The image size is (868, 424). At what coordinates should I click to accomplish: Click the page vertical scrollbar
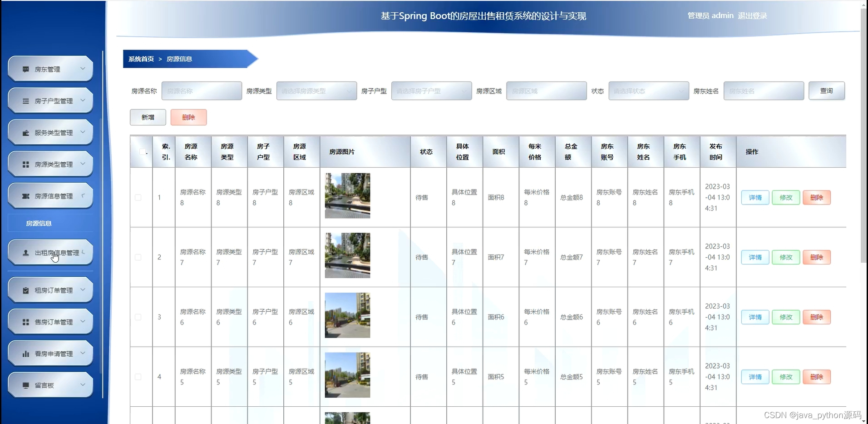pos(863,135)
